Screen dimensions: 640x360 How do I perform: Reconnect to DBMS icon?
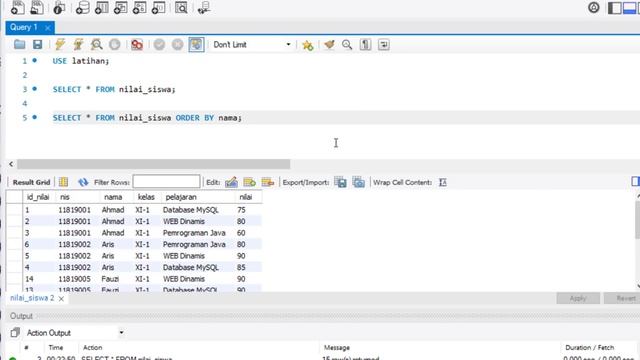(x=204, y=7)
